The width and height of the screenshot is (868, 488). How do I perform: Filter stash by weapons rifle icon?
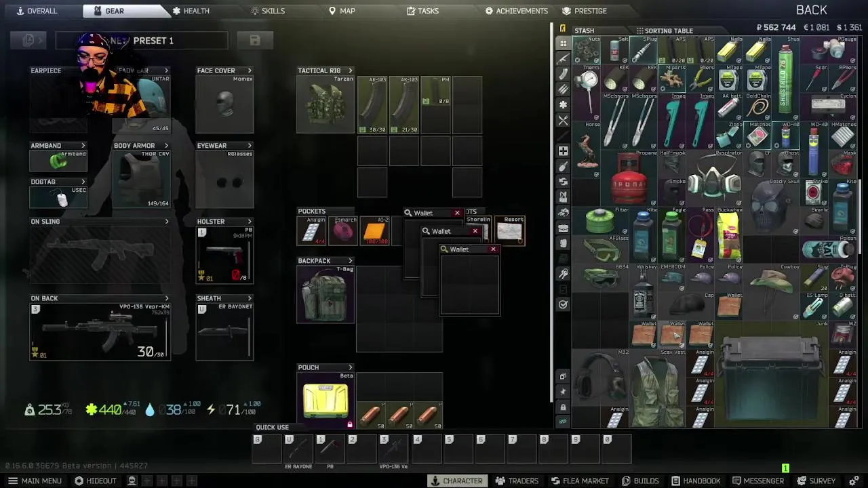[x=563, y=59]
